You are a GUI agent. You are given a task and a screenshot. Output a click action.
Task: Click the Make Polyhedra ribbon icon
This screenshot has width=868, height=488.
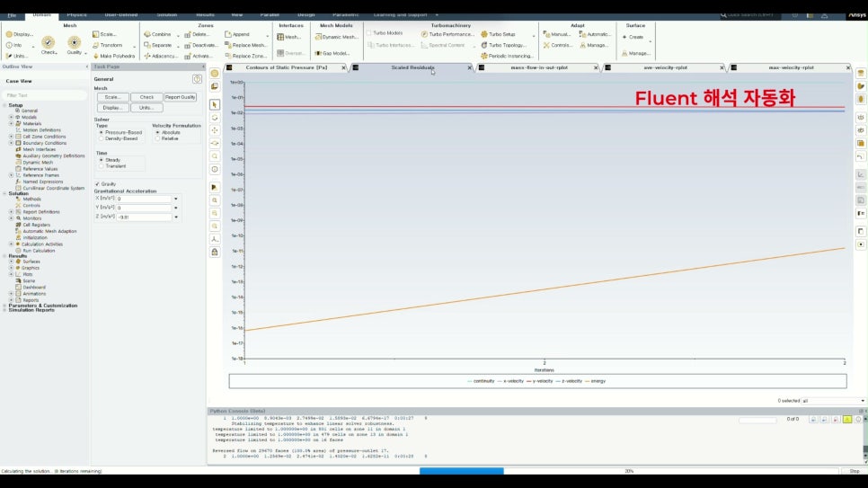96,56
